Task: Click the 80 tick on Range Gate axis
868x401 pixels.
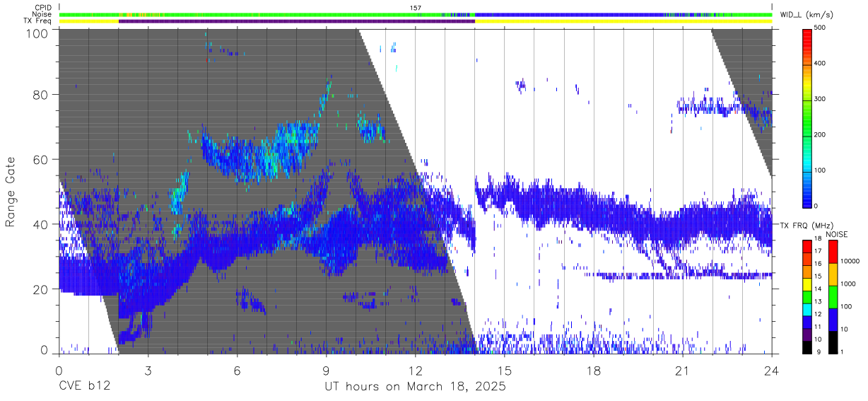Action: (41, 95)
